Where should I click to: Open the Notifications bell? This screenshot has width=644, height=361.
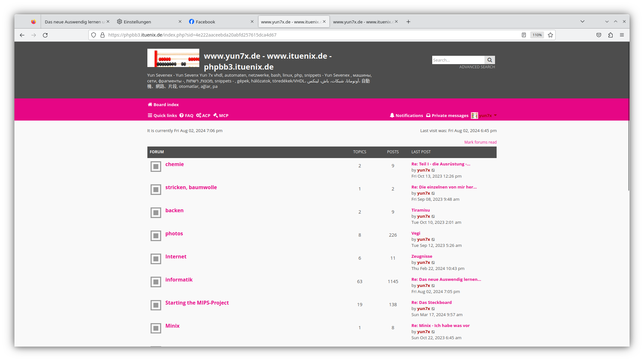pyautogui.click(x=406, y=115)
